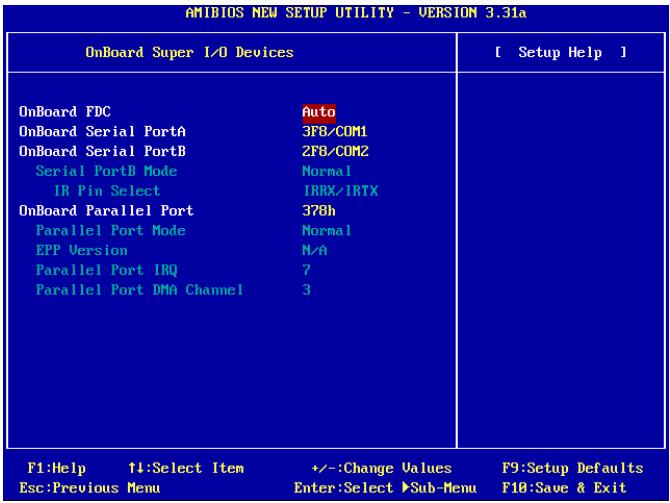The height and width of the screenshot is (503, 670).
Task: Click the DMA Channel value 3
Action: [306, 290]
